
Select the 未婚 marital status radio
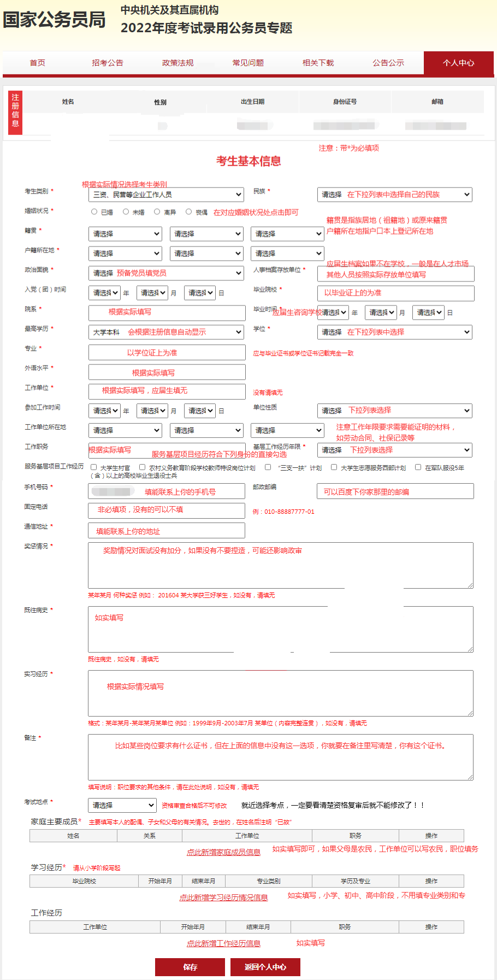pyautogui.click(x=126, y=212)
